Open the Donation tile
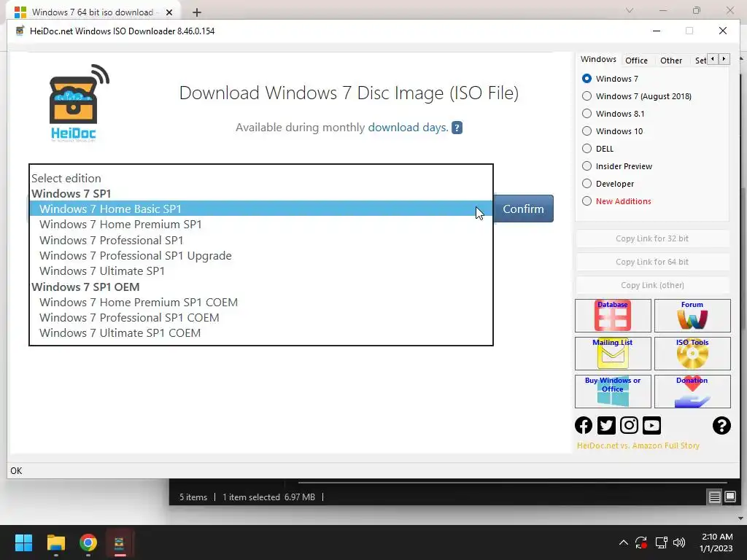The height and width of the screenshot is (560, 747). click(692, 392)
